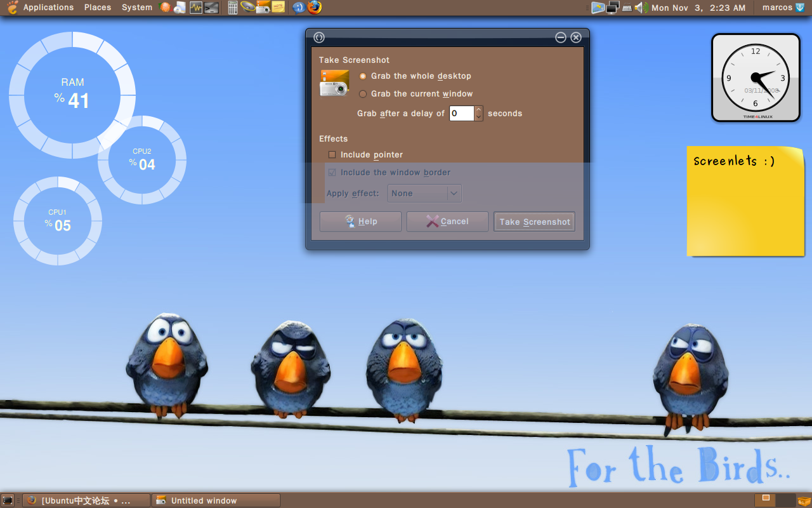Click the desktop wallpaper tray icon

point(598,8)
